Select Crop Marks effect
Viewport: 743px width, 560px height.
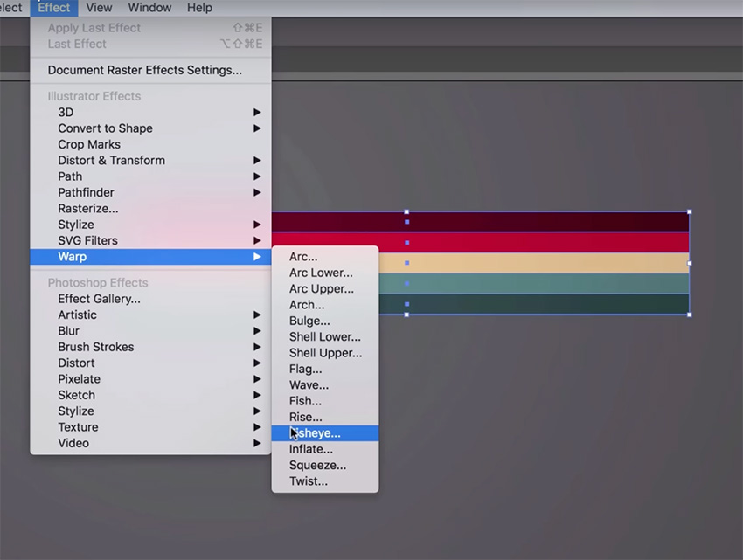pos(89,144)
